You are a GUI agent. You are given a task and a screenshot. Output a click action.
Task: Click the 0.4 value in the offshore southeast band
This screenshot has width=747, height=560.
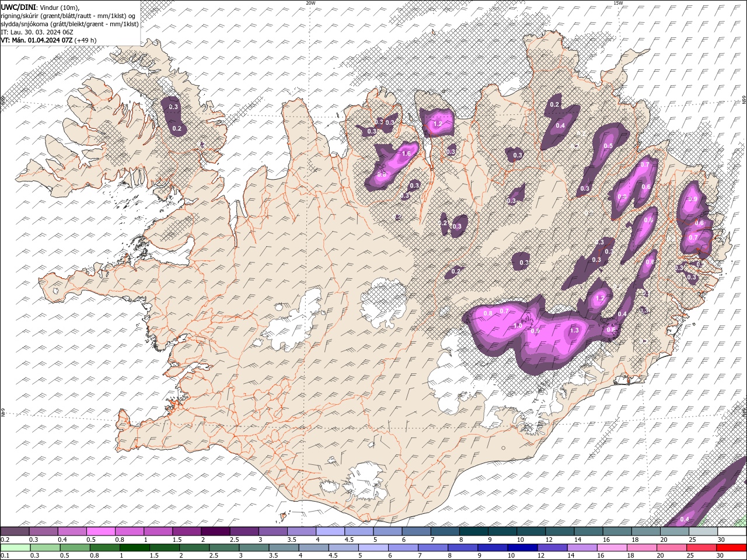(x=685, y=520)
